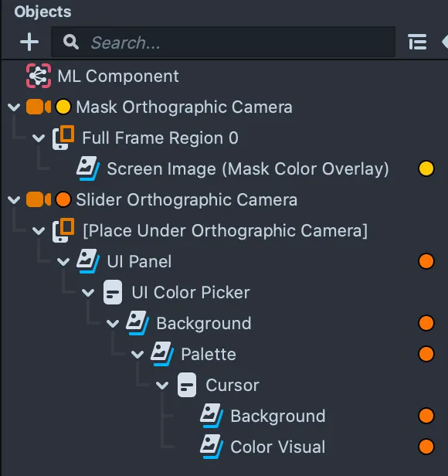This screenshot has height=476, width=448.
Task: Click Full Frame Region 0 screen-region icon
Action: click(63, 138)
